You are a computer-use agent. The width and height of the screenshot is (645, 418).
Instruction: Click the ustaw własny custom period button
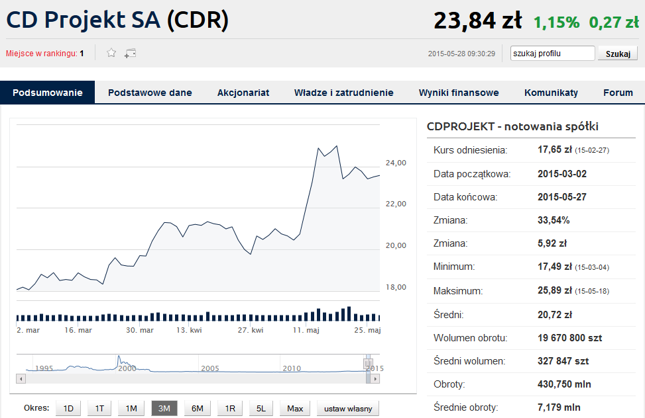click(348, 409)
